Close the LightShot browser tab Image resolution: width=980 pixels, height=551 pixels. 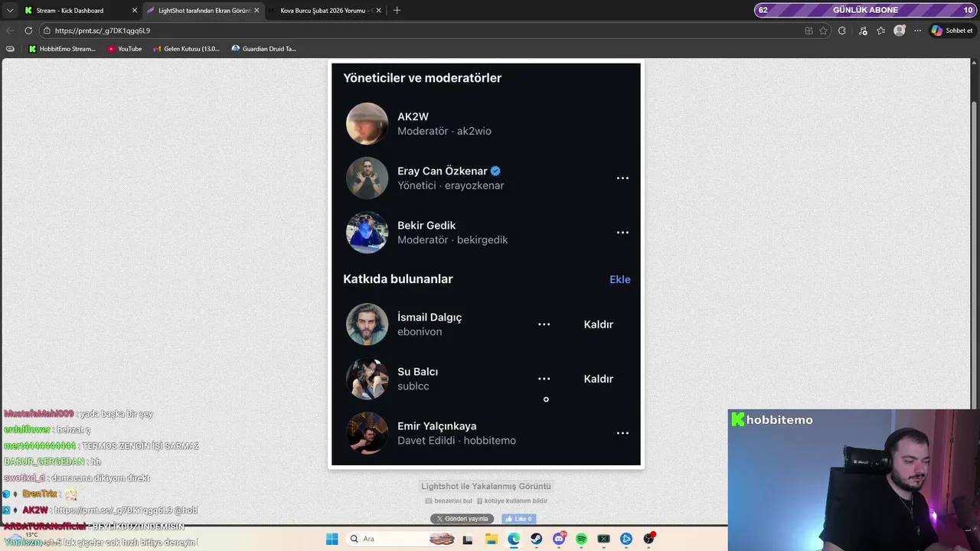point(256,11)
